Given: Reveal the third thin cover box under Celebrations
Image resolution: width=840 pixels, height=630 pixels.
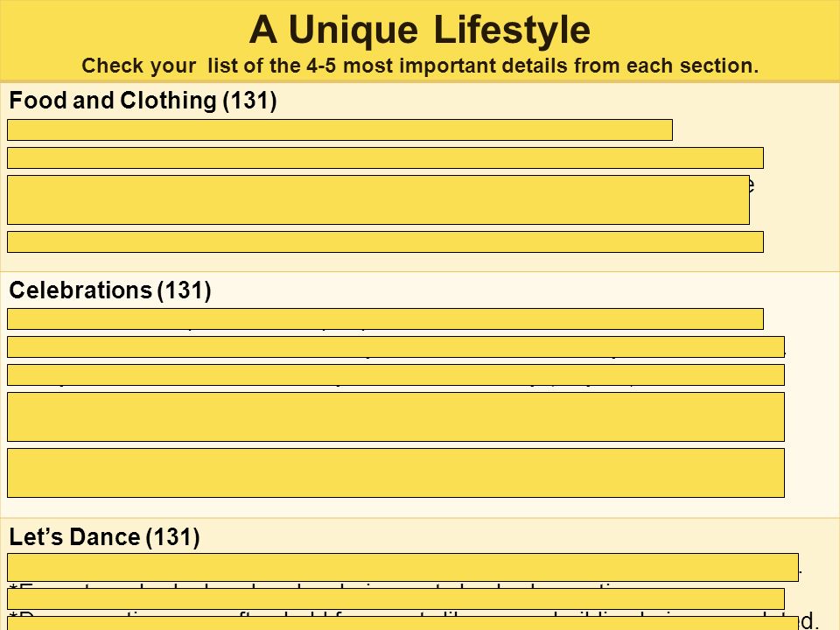Looking at the screenshot, I should tap(395, 375).
